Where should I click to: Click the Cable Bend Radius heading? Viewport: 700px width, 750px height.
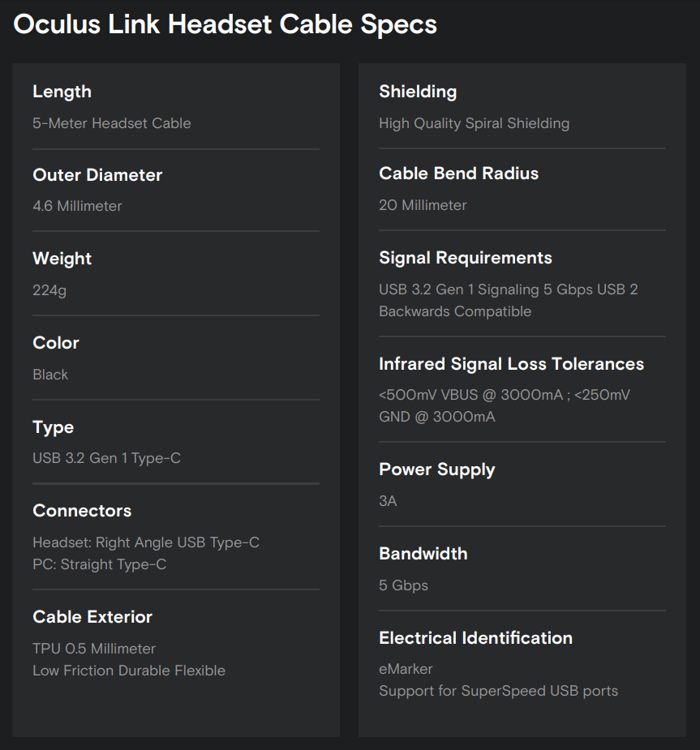tap(458, 174)
